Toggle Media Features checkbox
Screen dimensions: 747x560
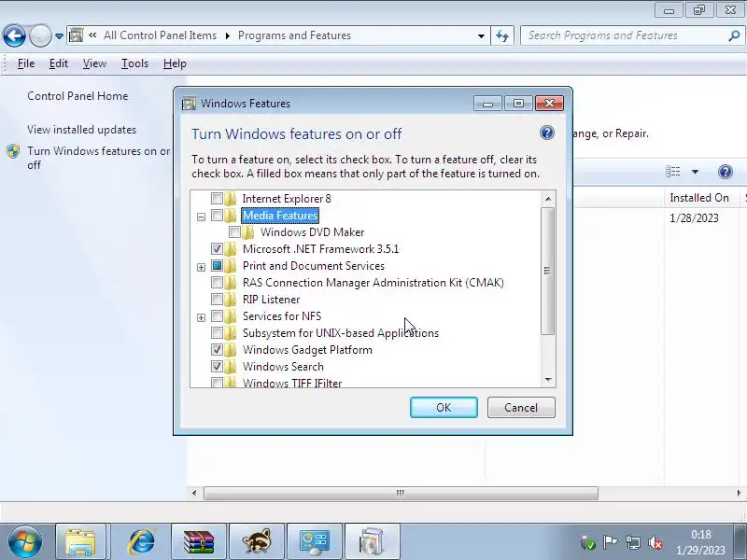[217, 216]
